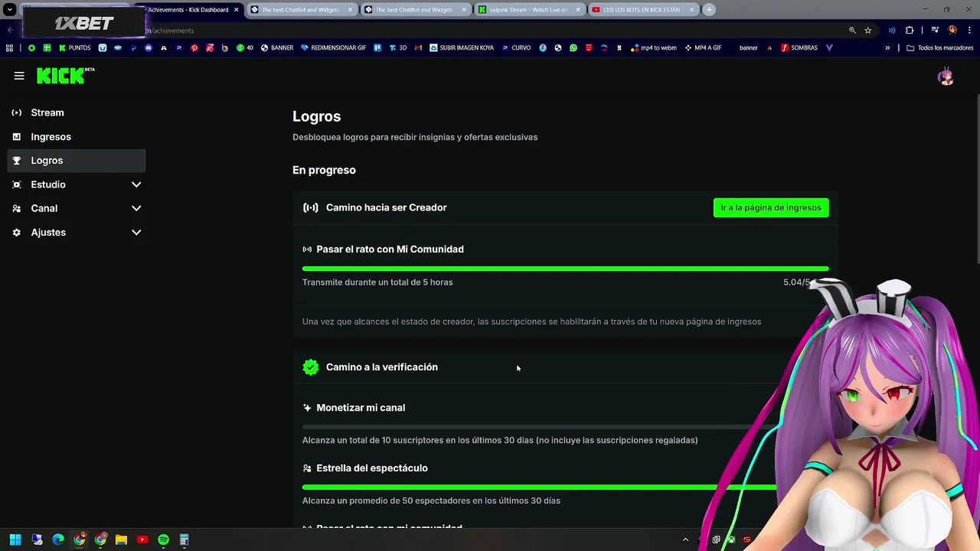The width and height of the screenshot is (980, 551).
Task: Open the mp4 to webm bookmark
Action: point(654,47)
